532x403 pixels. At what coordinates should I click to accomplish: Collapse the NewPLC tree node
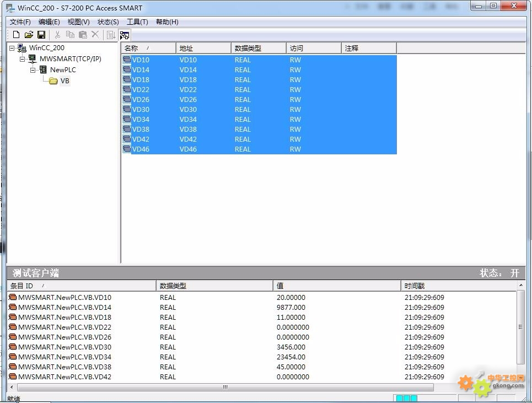pos(33,70)
